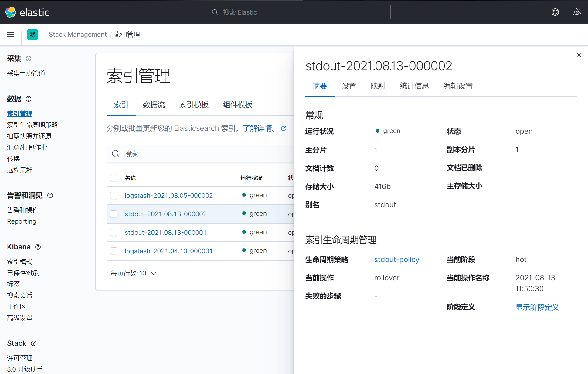Focus the index 搜索 input field
The width and height of the screenshot is (588, 374).
tap(200, 154)
